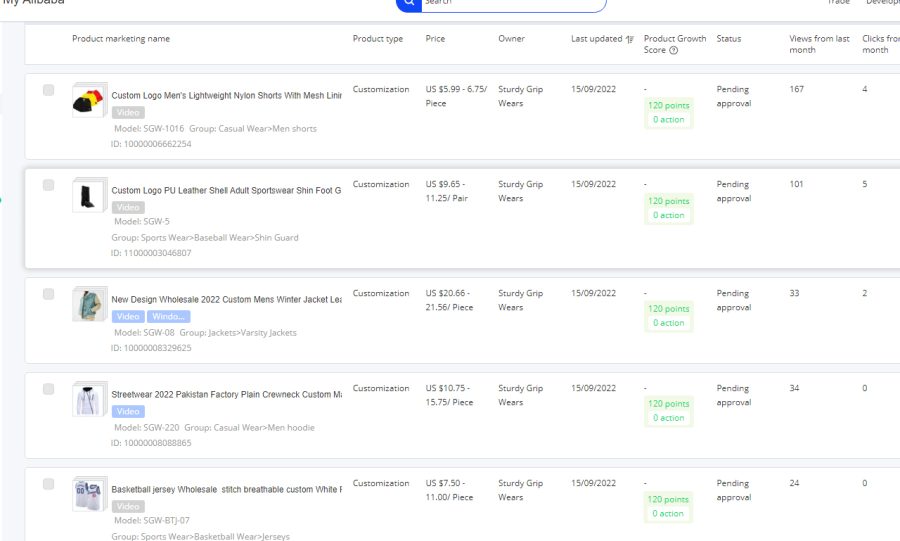Click views value 167

pos(796,89)
